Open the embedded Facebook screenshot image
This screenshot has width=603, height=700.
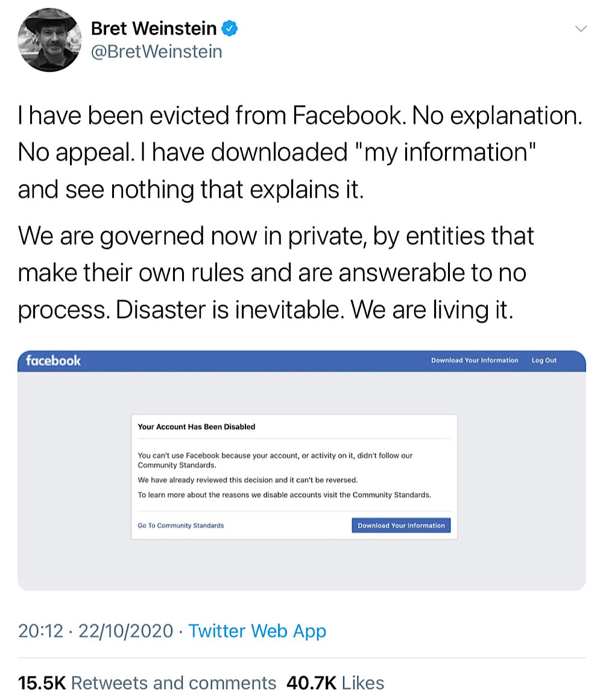click(301, 470)
